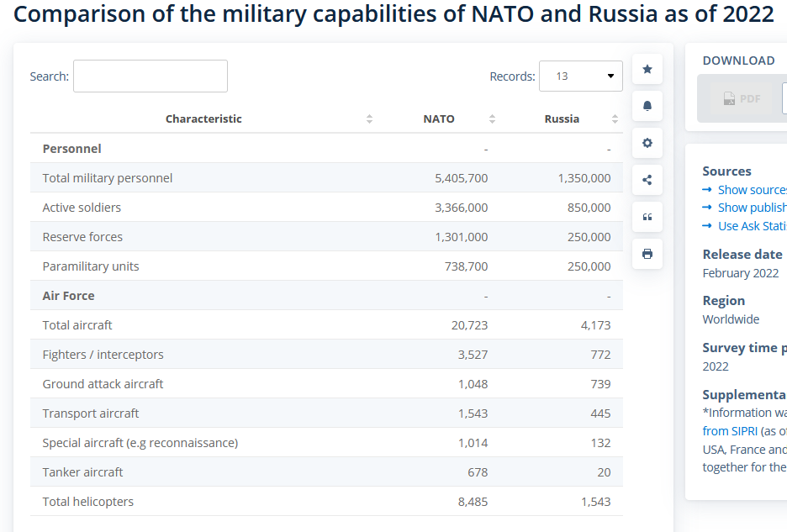
Task: Select the Total helicopters row label
Action: [87, 502]
